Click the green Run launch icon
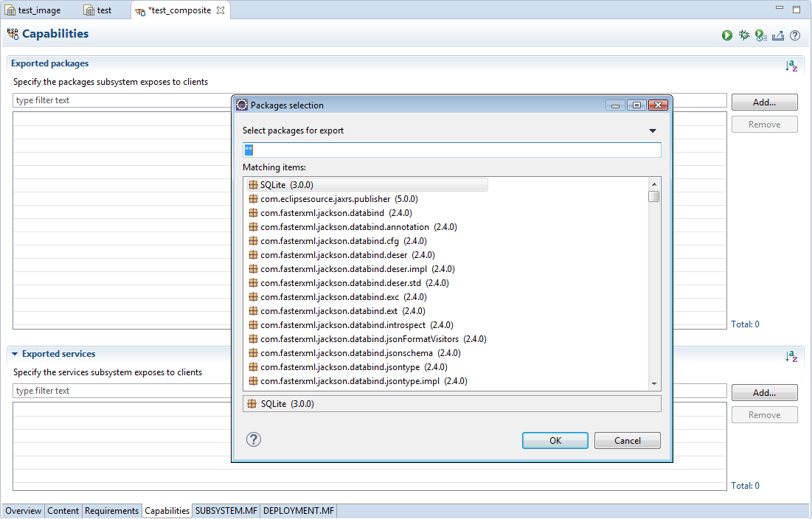Screen dimensions: 812x519 click(727, 35)
